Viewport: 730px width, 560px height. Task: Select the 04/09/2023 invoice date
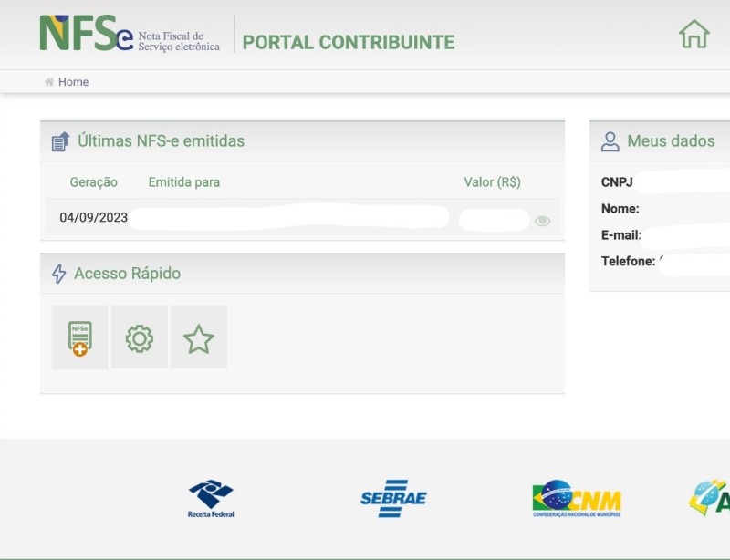(x=93, y=218)
